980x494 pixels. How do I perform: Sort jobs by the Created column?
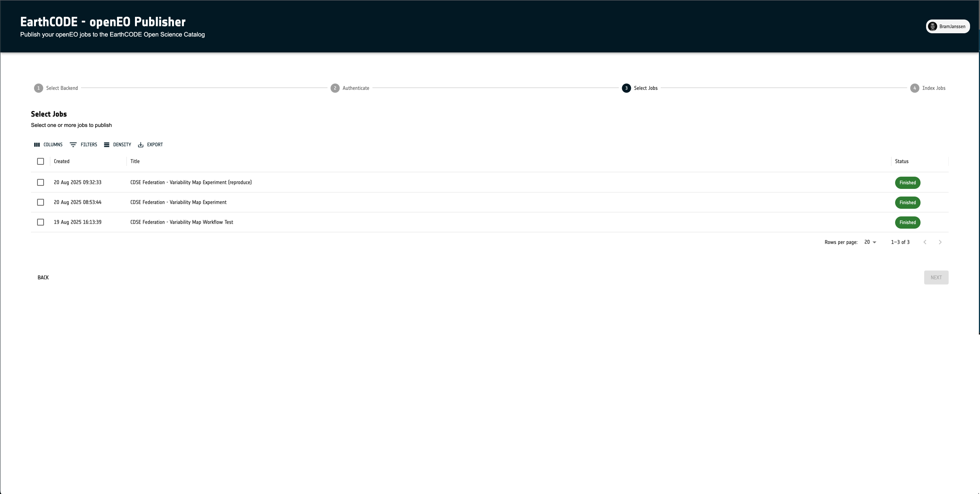(62, 161)
